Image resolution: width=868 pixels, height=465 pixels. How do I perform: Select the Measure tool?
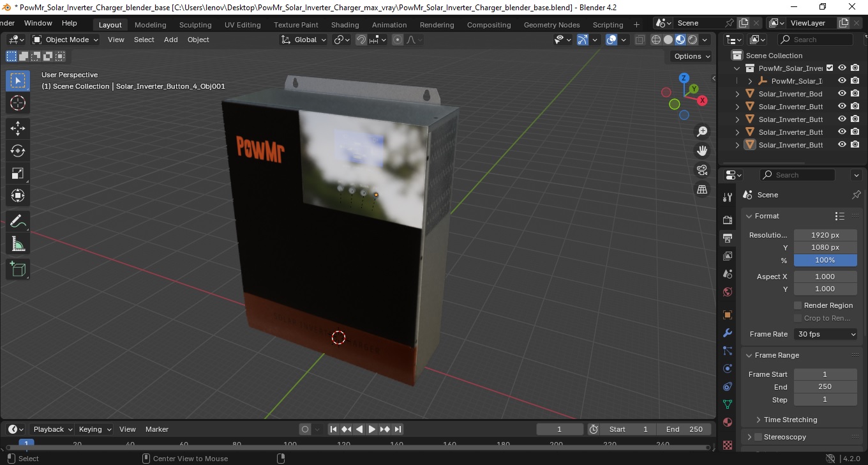18,244
